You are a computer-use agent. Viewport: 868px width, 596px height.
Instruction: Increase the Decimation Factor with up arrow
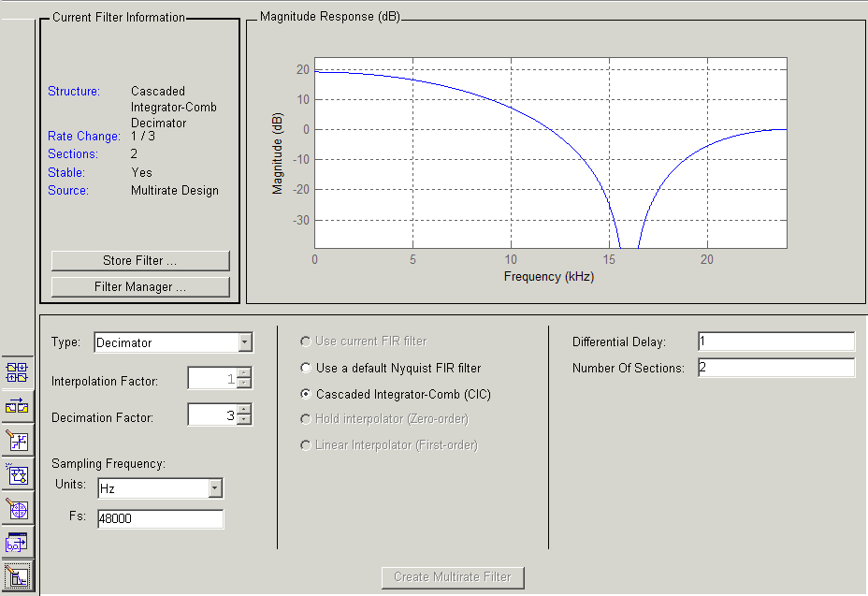coord(244,409)
